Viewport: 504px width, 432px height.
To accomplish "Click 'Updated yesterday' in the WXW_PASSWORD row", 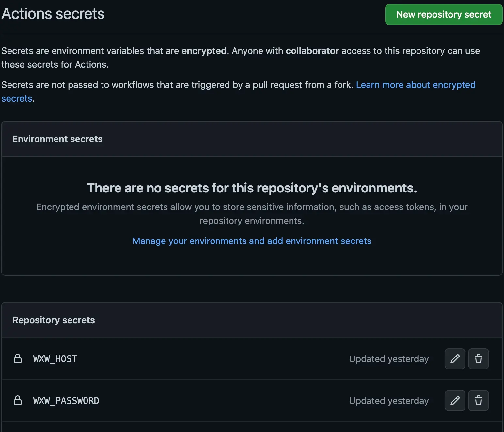I will (388, 401).
